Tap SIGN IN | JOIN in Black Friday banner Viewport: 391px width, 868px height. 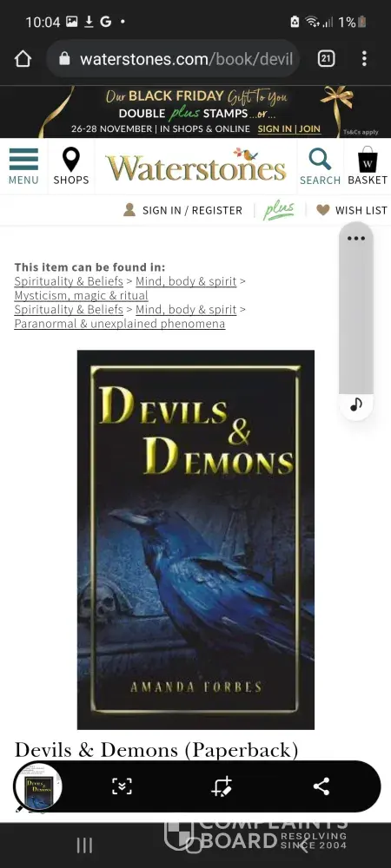(x=289, y=129)
